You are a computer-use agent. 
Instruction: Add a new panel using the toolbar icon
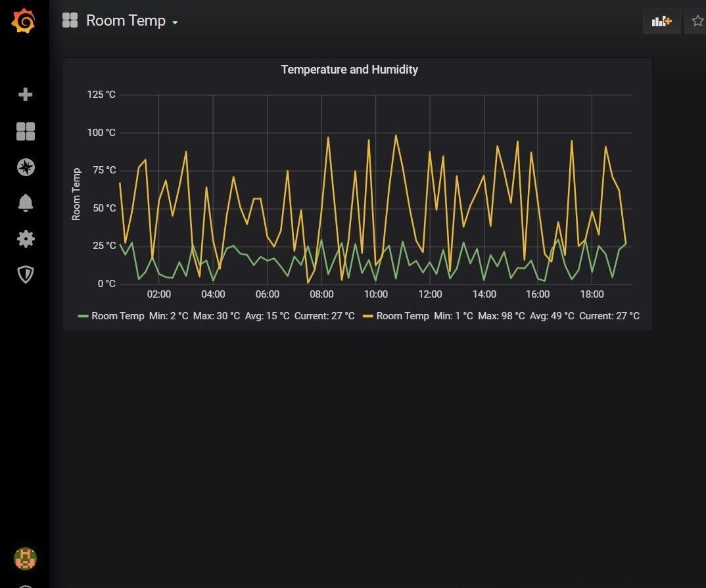(x=661, y=20)
